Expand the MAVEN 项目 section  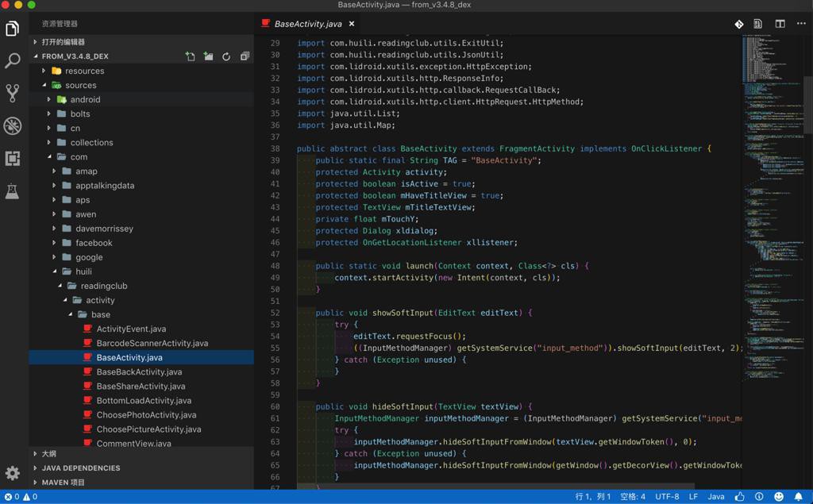coord(141,483)
